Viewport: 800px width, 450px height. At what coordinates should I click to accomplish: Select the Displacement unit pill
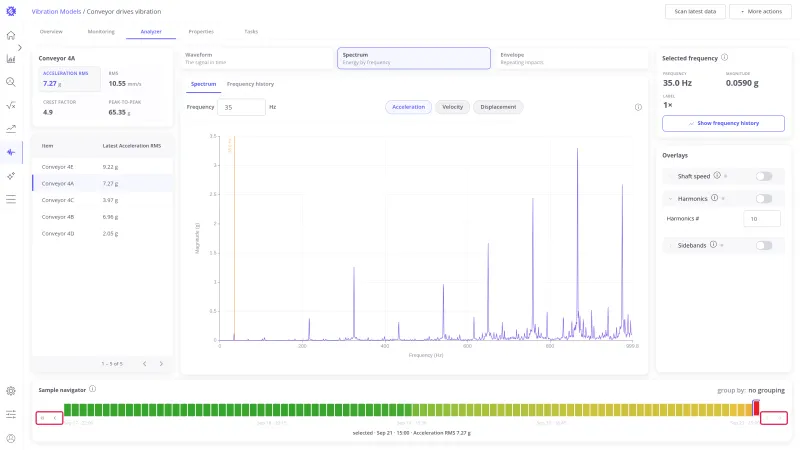click(498, 107)
